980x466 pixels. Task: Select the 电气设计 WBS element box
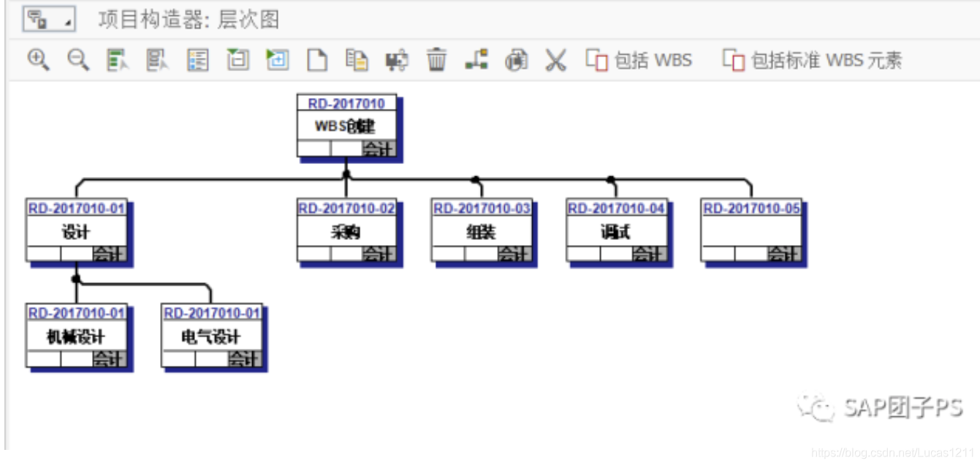click(211, 336)
